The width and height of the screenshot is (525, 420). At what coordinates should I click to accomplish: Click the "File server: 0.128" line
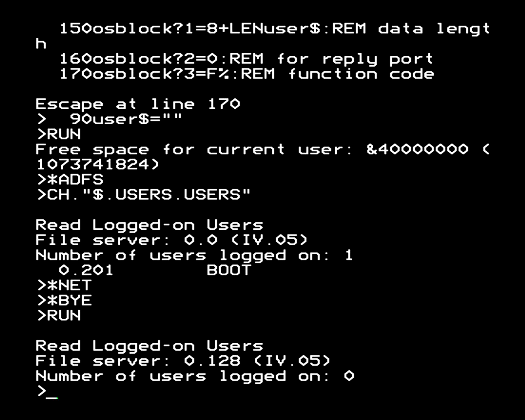coord(183,361)
